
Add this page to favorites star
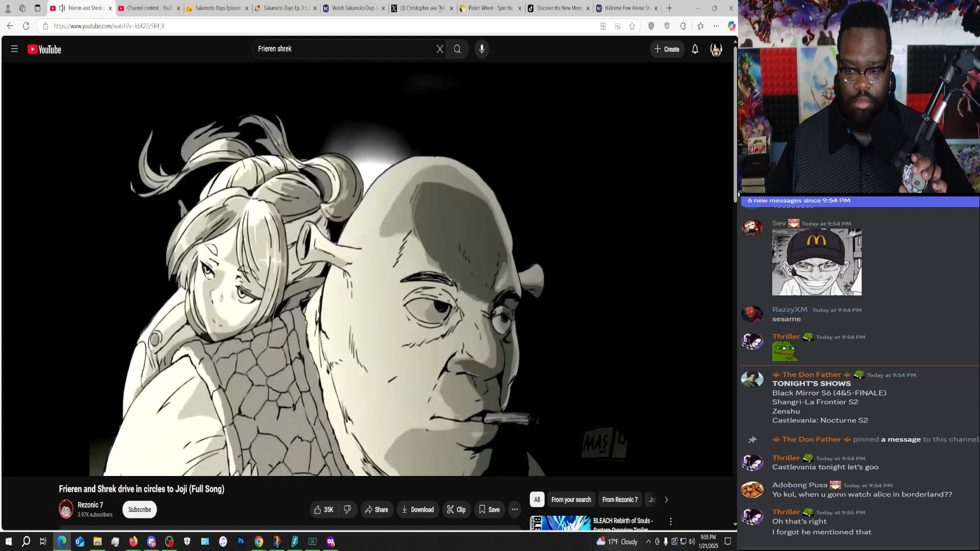tap(632, 26)
